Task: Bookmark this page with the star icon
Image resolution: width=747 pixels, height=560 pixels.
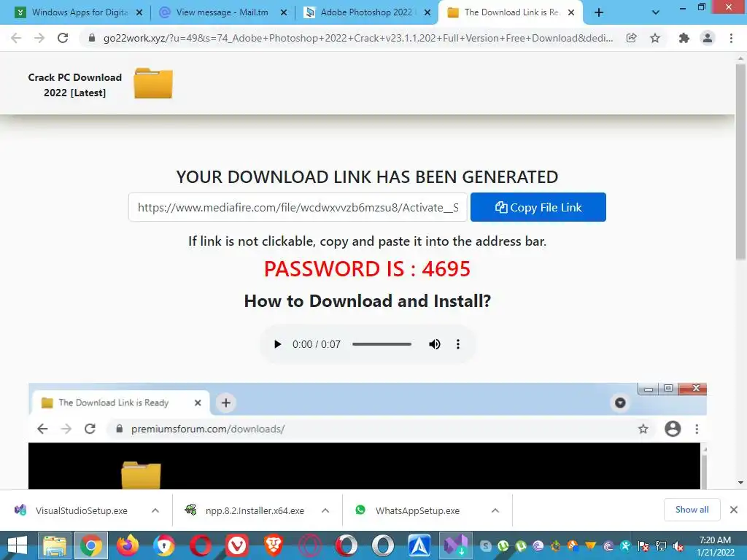Action: pyautogui.click(x=655, y=38)
